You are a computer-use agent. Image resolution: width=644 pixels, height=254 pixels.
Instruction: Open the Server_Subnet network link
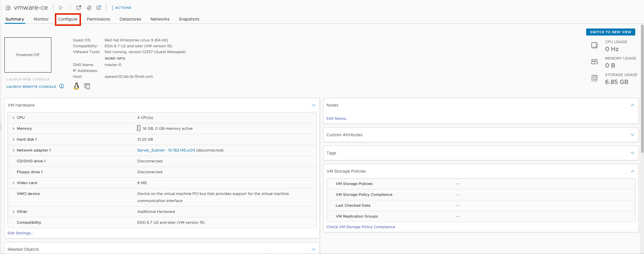tap(166, 150)
